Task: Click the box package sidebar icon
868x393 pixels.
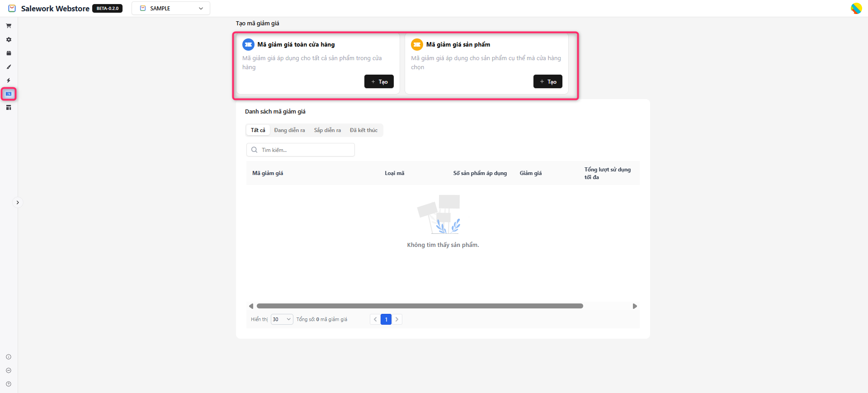Action: (x=9, y=53)
